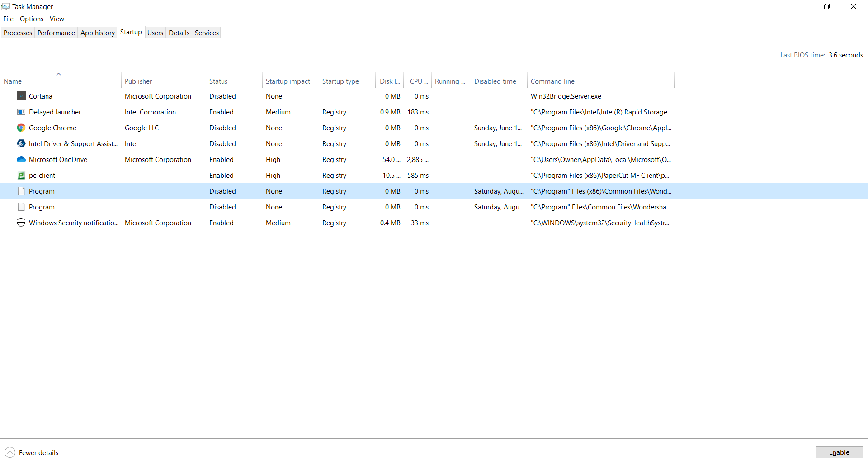
Task: Click Intel Driver Sunday June disabled time
Action: point(498,143)
